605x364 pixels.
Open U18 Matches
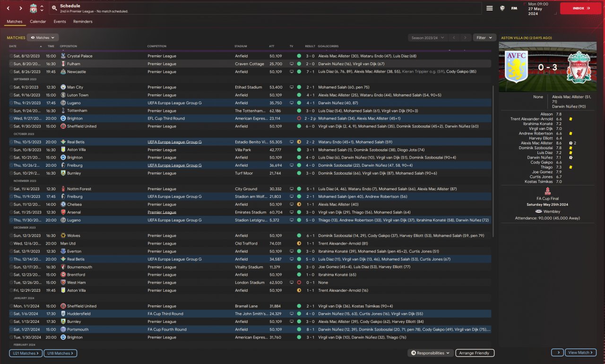point(60,353)
